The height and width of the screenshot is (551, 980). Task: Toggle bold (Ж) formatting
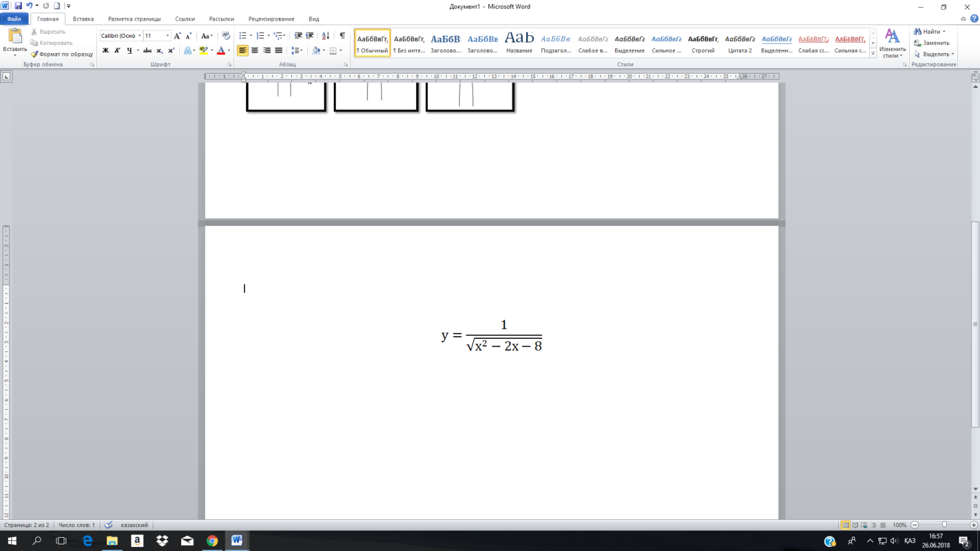pyautogui.click(x=105, y=50)
